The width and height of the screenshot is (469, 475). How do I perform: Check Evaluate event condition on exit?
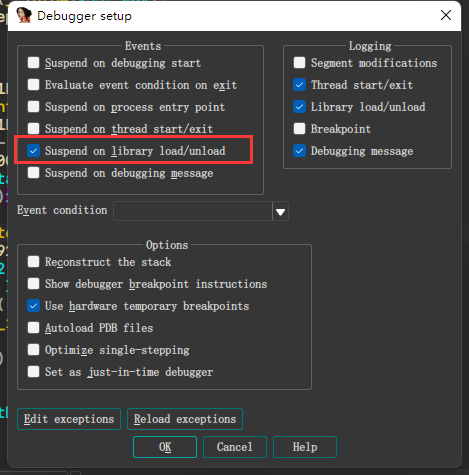(33, 84)
